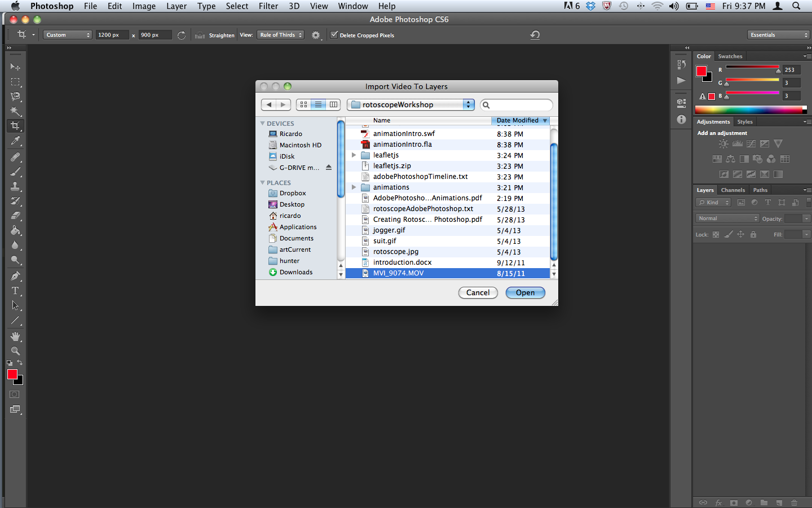Eject the G-DRIVE device
Screen dimensions: 812x508
click(x=329, y=168)
